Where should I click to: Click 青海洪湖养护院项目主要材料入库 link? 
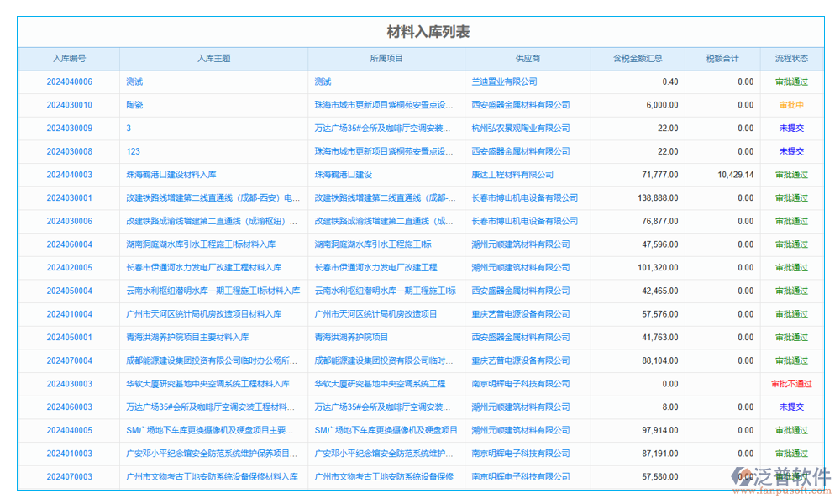point(187,337)
